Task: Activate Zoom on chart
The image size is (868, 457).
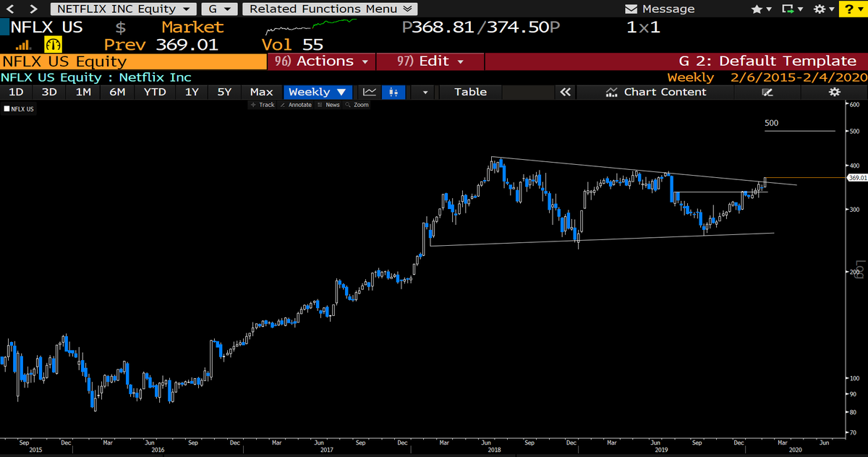Action: (357, 105)
